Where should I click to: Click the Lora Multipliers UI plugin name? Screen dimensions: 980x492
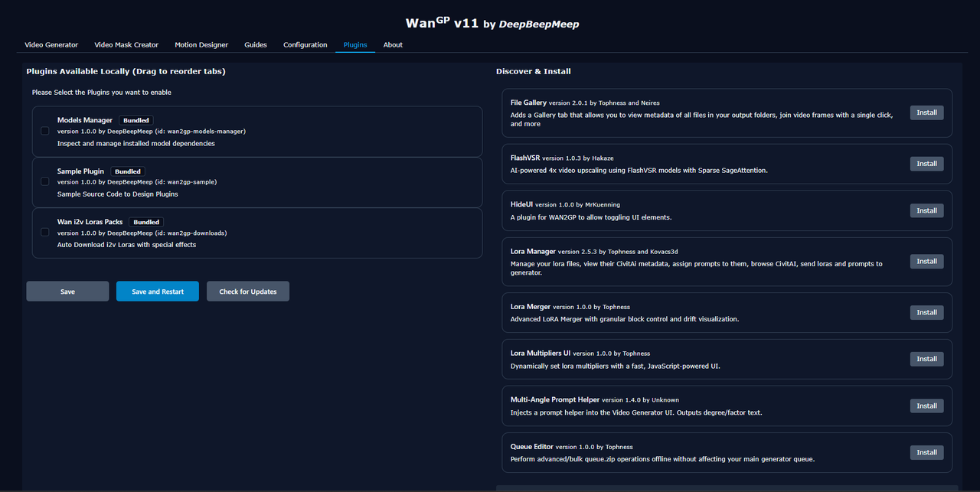(541, 354)
